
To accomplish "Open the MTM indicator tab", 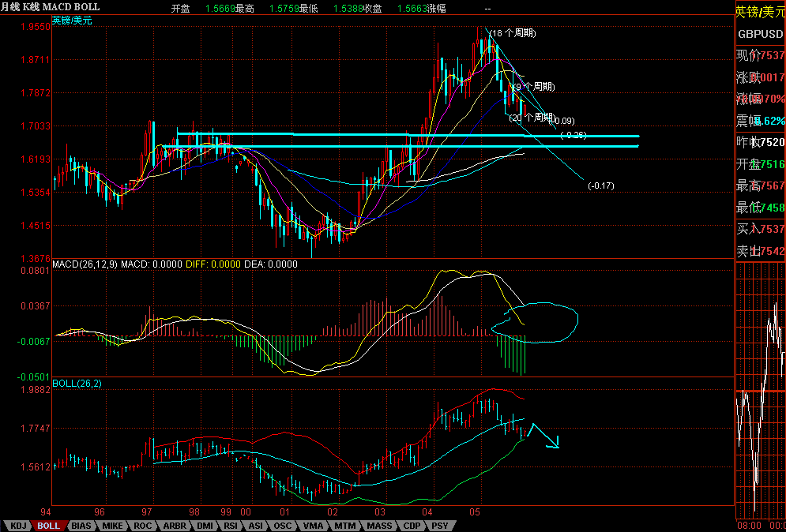I will 345,526.
